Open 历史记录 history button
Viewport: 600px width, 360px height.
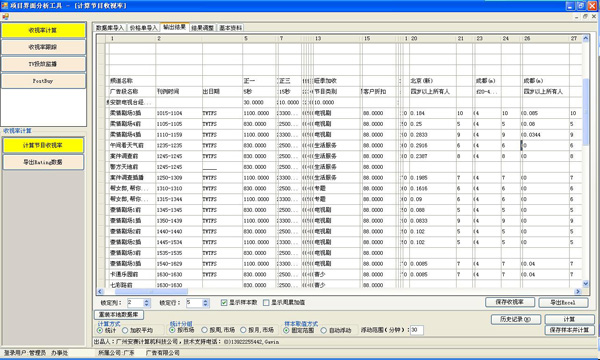[516, 319]
